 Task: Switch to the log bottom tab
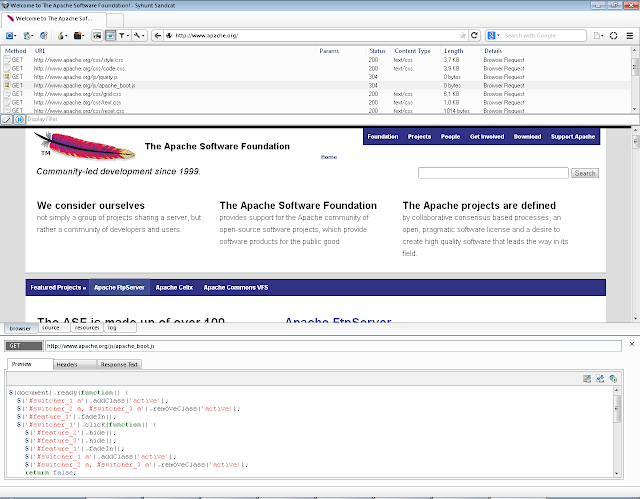point(120,328)
